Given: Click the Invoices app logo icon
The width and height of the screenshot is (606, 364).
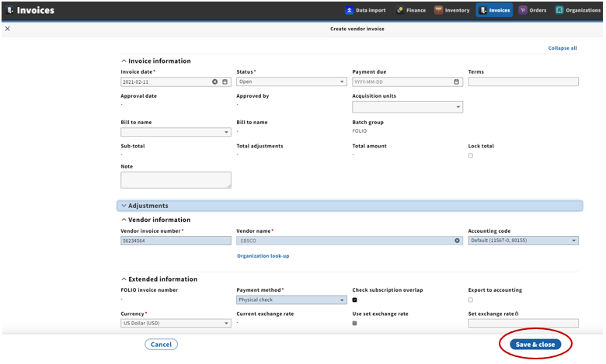Looking at the screenshot, I should pos(10,10).
